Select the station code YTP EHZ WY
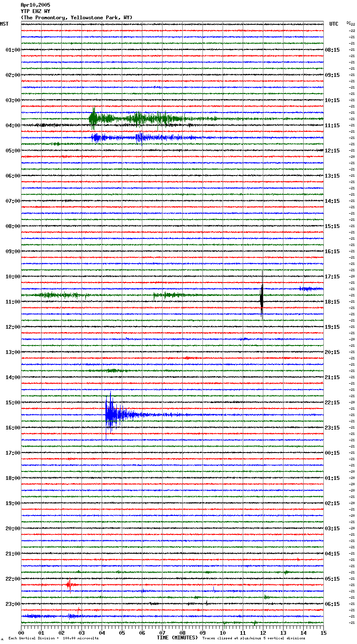This screenshot has width=357, height=644. [35, 11]
